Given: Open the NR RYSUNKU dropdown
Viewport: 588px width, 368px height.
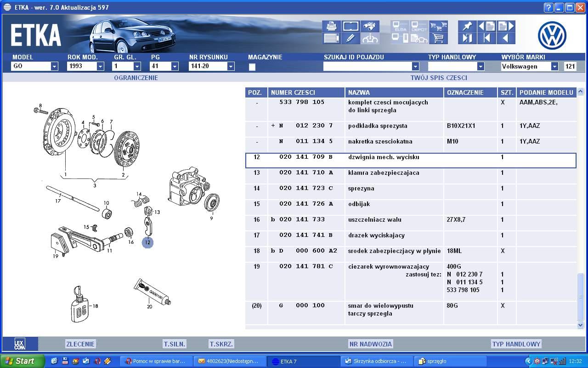Looking at the screenshot, I should [231, 66].
